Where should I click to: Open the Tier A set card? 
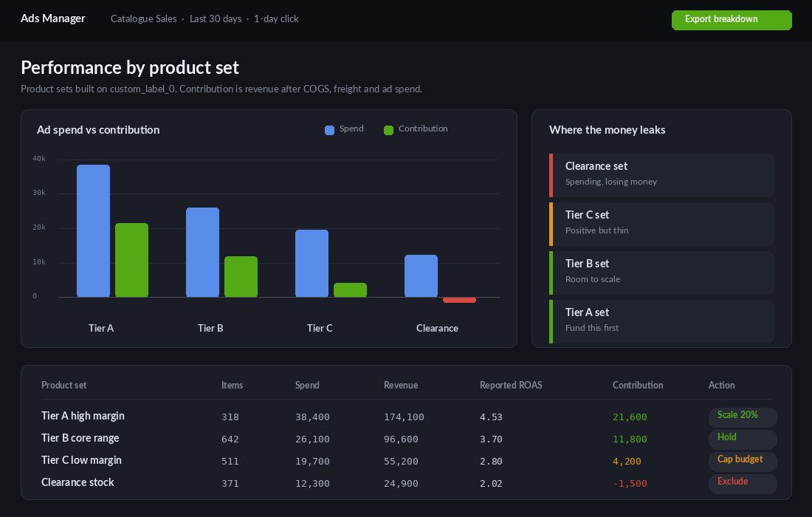tap(662, 322)
